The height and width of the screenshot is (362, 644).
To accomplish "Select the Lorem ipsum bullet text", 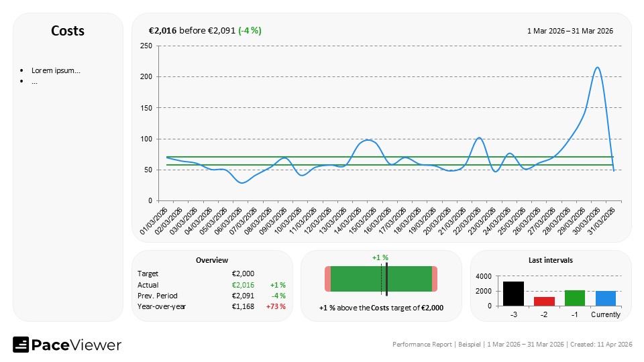I will tap(56, 70).
